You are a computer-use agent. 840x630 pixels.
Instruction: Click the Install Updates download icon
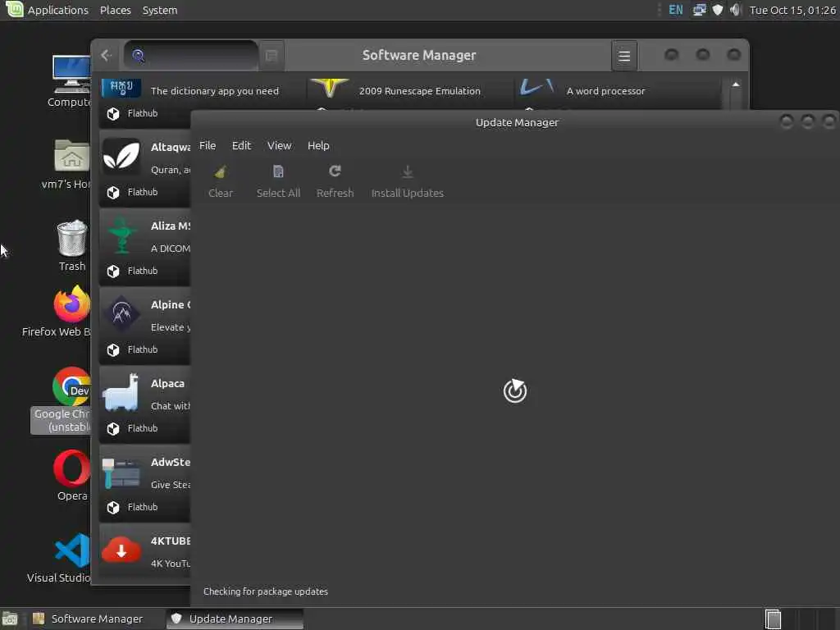click(407, 171)
